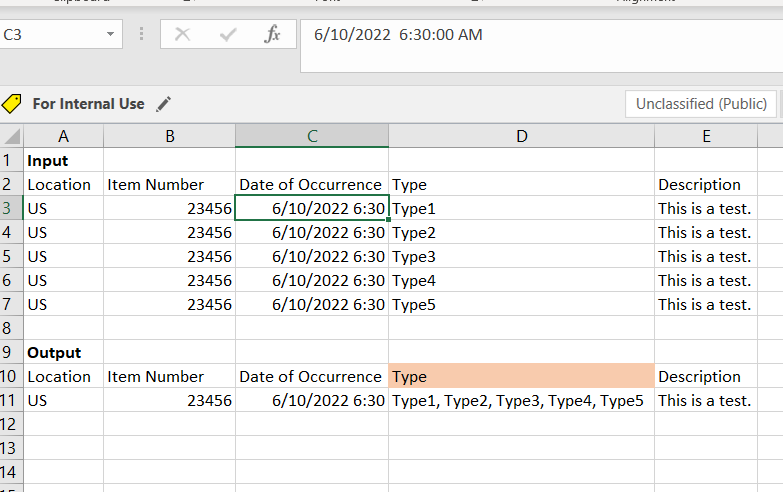Select row 1 header

tap(11, 160)
